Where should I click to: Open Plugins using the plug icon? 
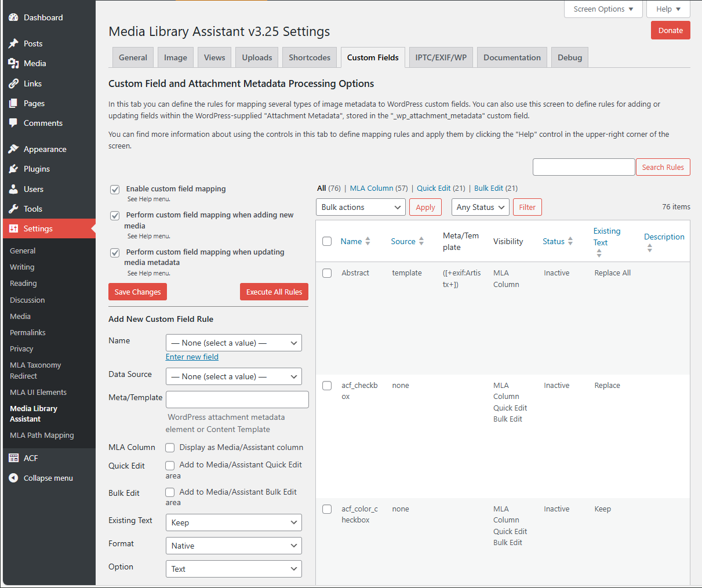(13, 169)
